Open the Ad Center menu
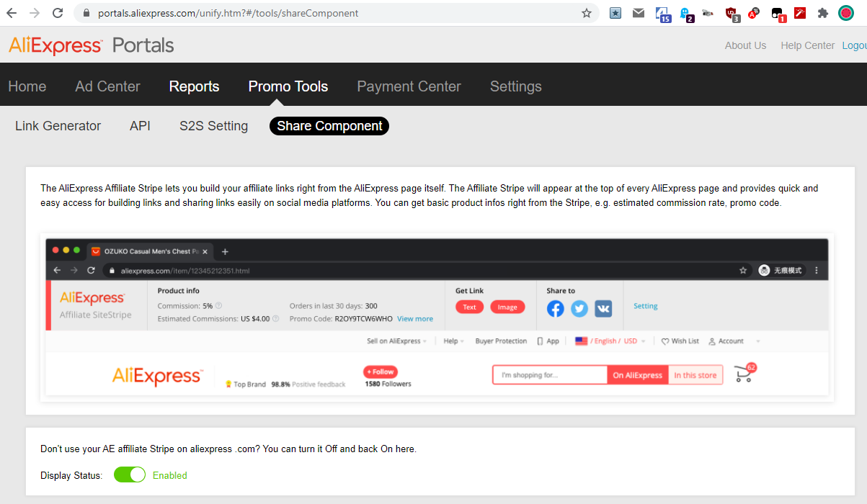This screenshot has height=504, width=867. [107, 86]
